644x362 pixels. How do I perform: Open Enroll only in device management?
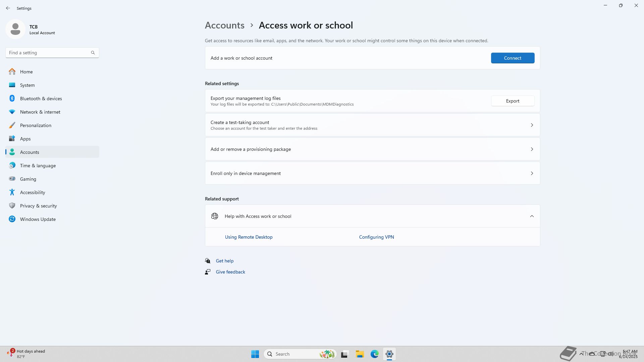tap(372, 173)
